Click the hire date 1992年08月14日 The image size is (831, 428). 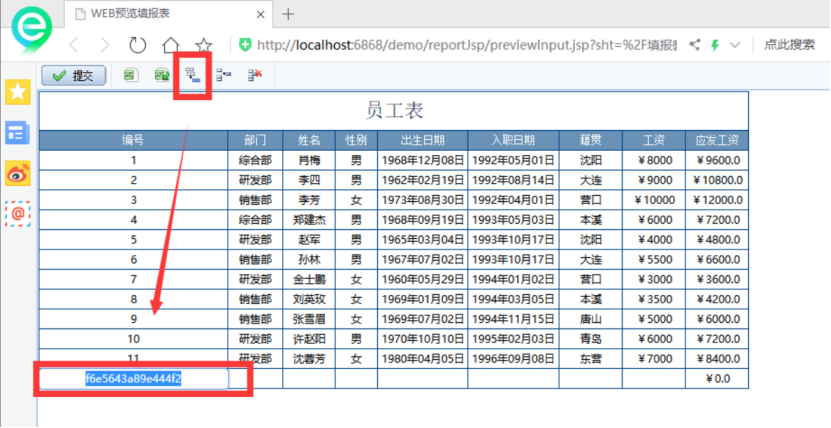513,180
